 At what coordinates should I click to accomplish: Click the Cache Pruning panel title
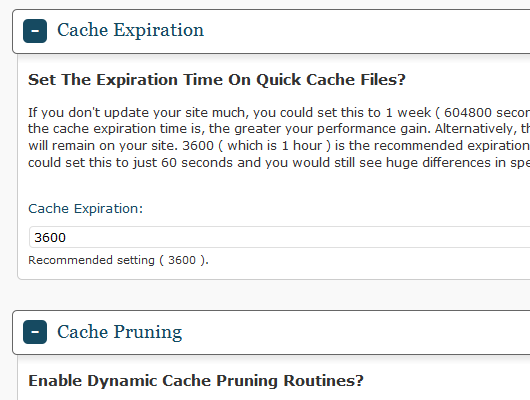click(x=120, y=332)
